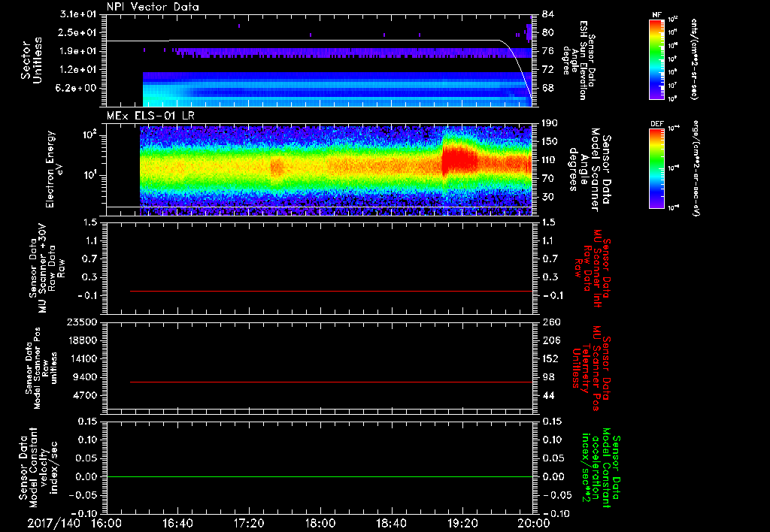Click the 19:20 time tick label
The width and height of the screenshot is (770, 532).
tap(462, 523)
